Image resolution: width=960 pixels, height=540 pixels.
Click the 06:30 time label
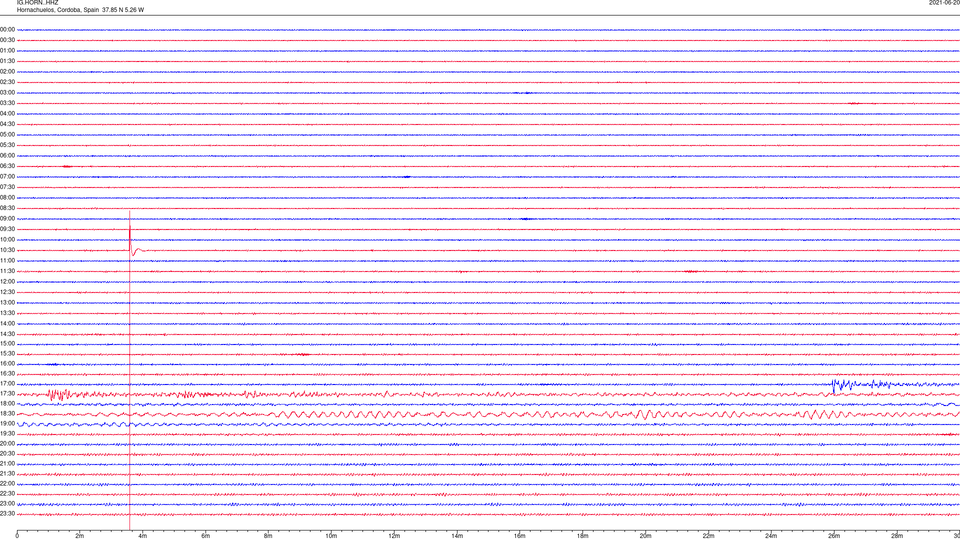tap(7, 167)
